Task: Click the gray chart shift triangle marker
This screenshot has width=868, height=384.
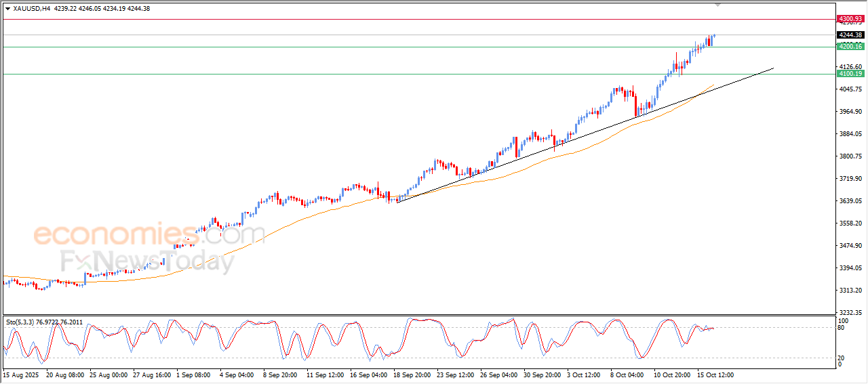Action: [x=718, y=5]
